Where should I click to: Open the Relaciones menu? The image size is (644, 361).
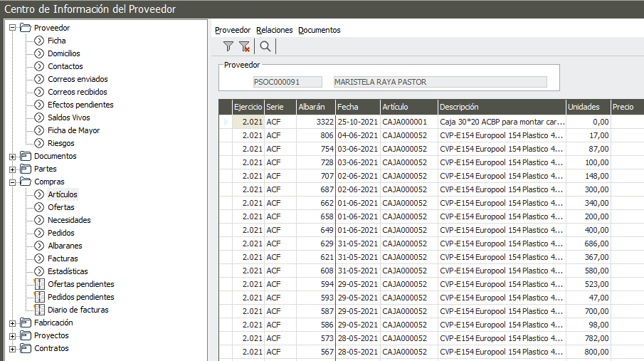point(274,30)
